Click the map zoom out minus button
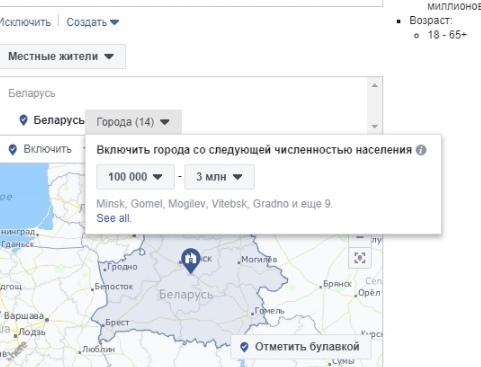This screenshot has height=367, width=481. coord(360,237)
